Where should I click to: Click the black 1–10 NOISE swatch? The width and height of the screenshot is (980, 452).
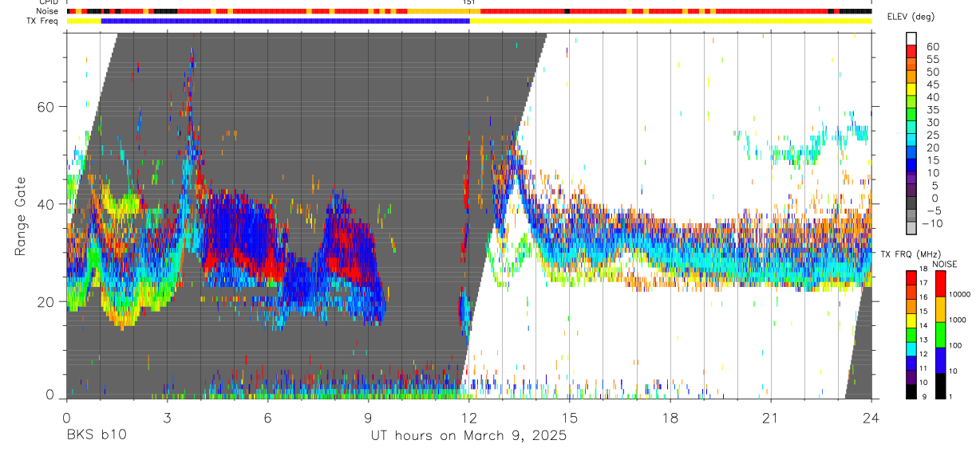(939, 386)
